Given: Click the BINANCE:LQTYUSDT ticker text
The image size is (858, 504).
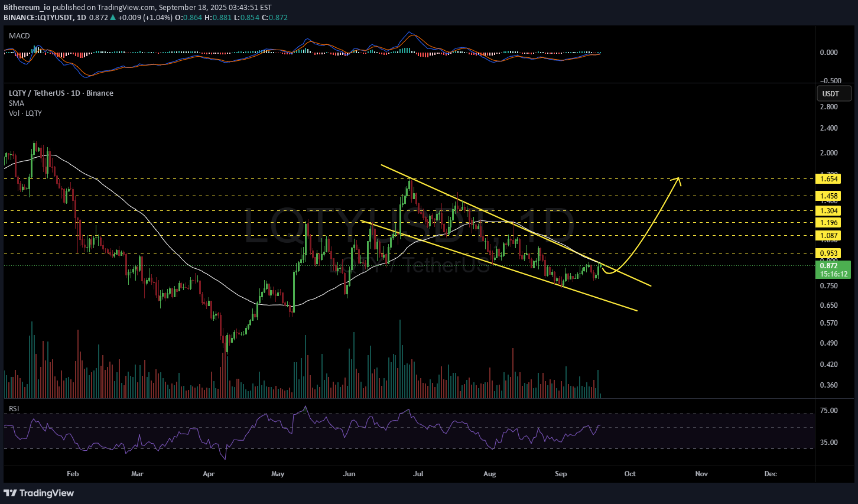Looking at the screenshot, I should point(39,18).
